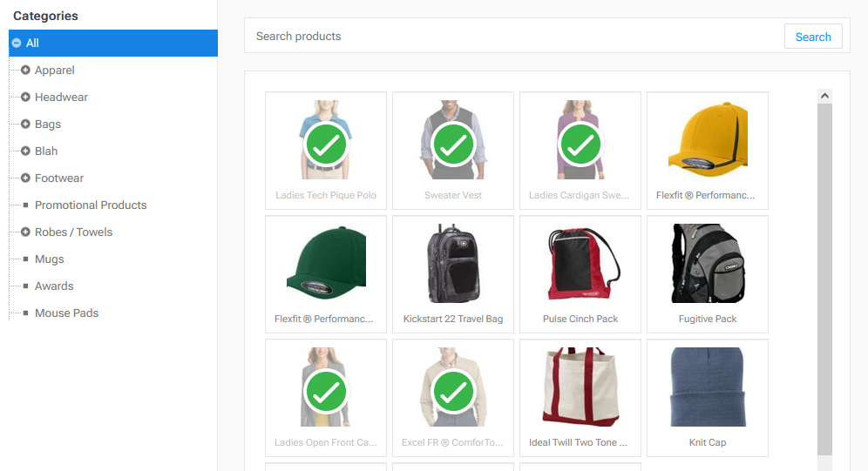Image resolution: width=868 pixels, height=471 pixels.
Task: Uncheck the Sweater Vest product
Action: click(x=452, y=145)
